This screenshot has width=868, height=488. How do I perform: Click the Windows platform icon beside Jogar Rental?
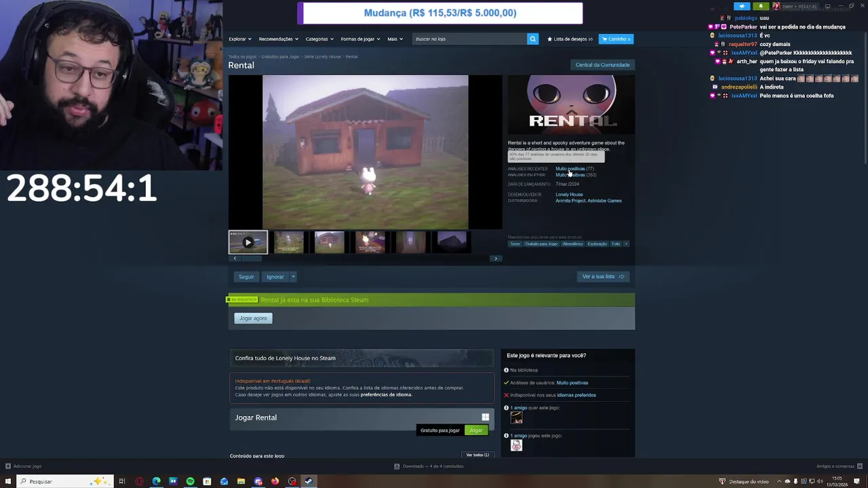pos(485,417)
